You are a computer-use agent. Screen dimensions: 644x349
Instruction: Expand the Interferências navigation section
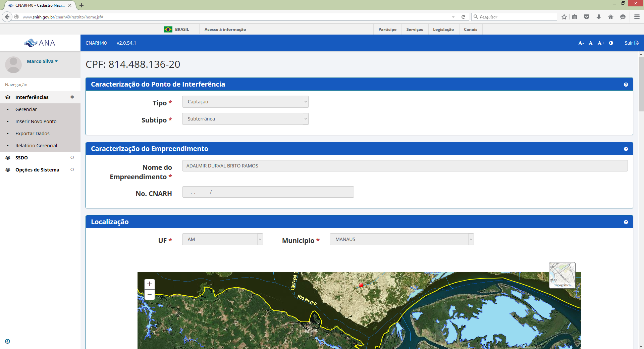(40, 97)
